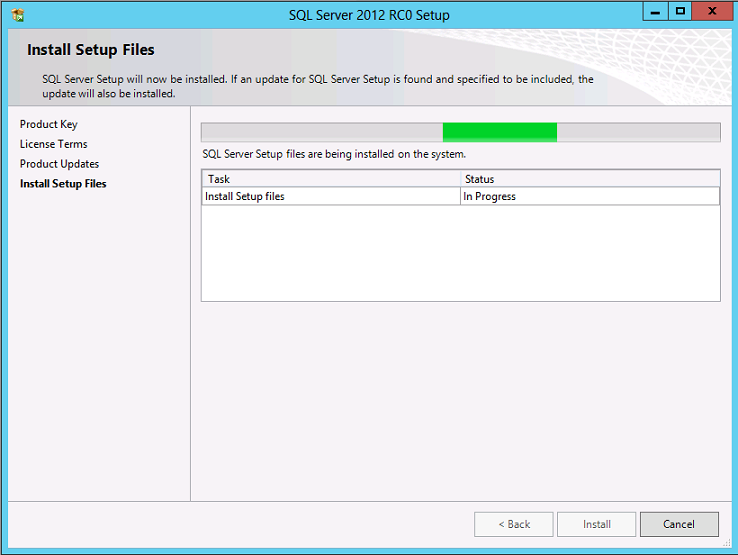738x555 pixels.
Task: Click the Cancel button
Action: [x=679, y=524]
